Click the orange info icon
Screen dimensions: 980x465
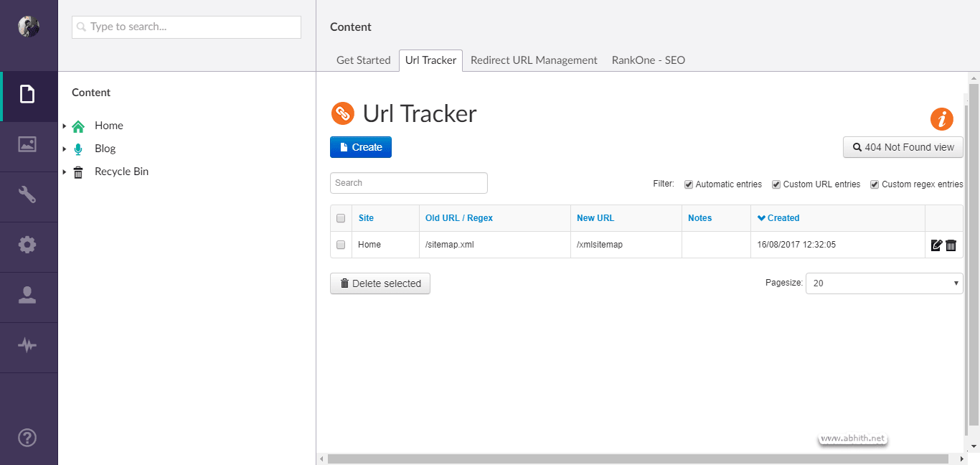(x=942, y=119)
